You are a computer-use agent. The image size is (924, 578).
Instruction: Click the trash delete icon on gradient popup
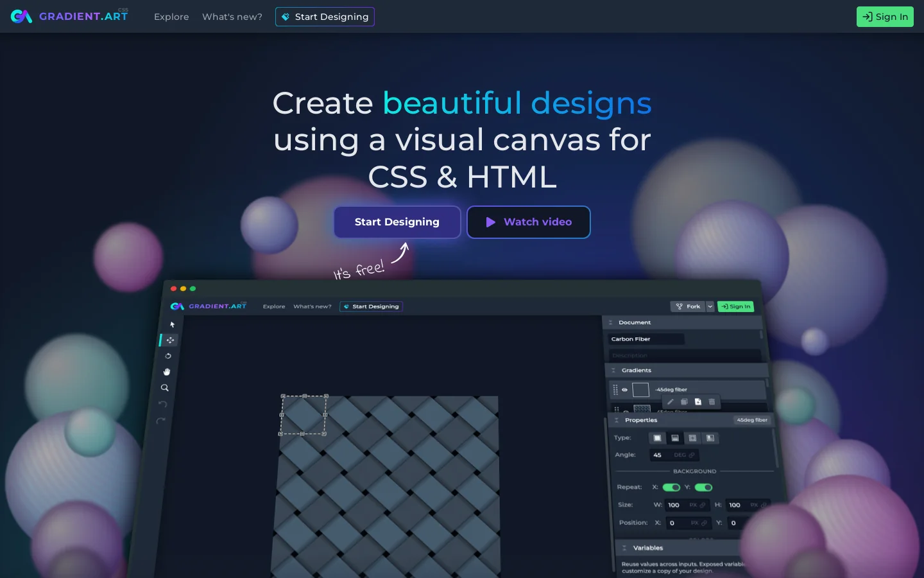pos(712,402)
